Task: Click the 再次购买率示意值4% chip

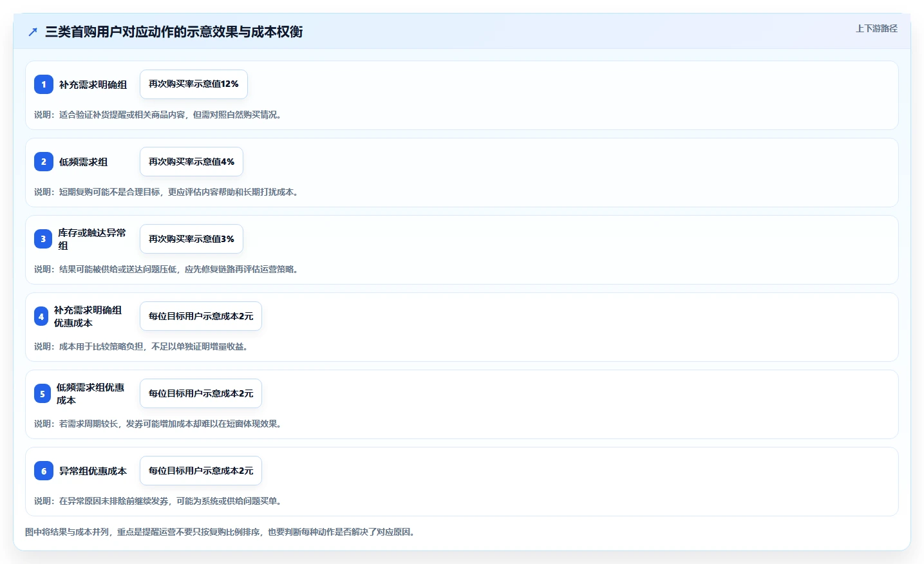Action: click(x=191, y=162)
